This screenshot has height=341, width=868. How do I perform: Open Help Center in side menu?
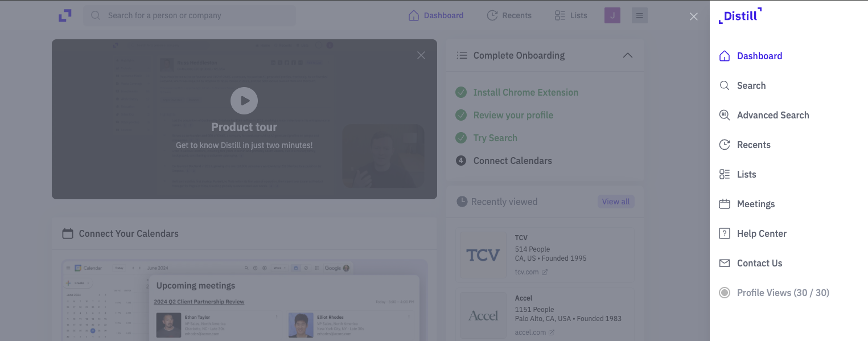click(762, 233)
